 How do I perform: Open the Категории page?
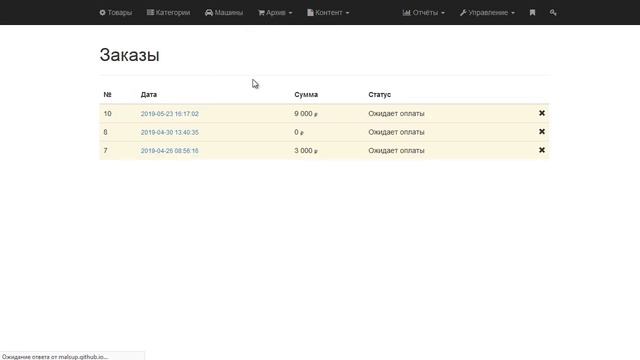[x=169, y=13]
